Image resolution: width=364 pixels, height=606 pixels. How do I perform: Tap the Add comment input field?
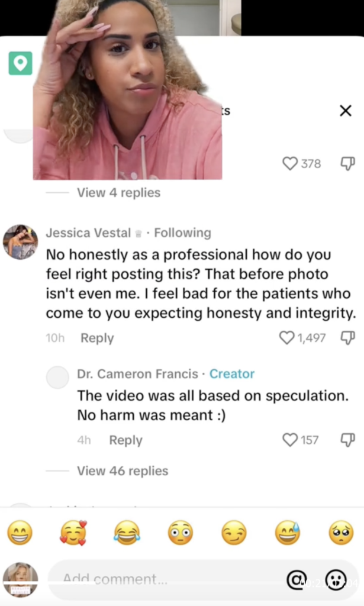coord(148,579)
